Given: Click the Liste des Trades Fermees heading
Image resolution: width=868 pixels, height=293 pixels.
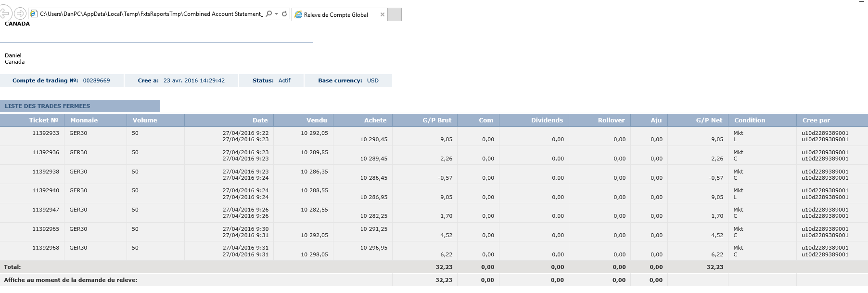Looking at the screenshot, I should click(x=48, y=106).
